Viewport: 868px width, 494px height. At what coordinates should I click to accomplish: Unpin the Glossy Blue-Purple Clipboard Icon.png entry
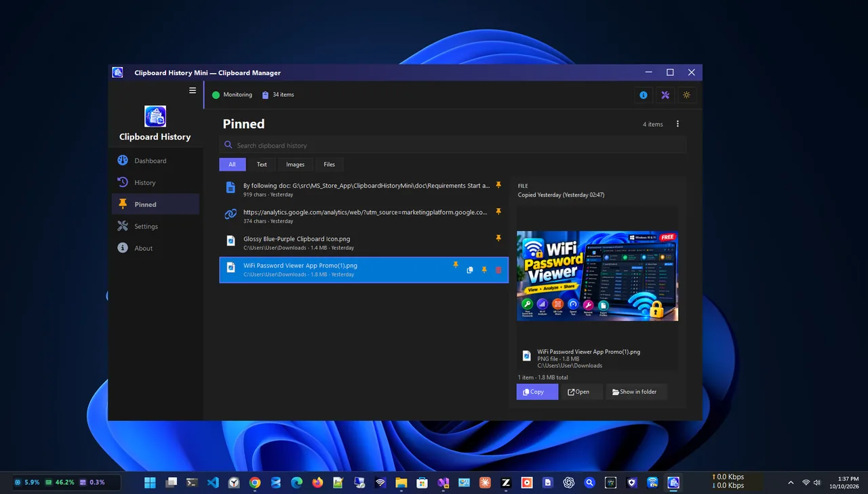click(x=498, y=238)
